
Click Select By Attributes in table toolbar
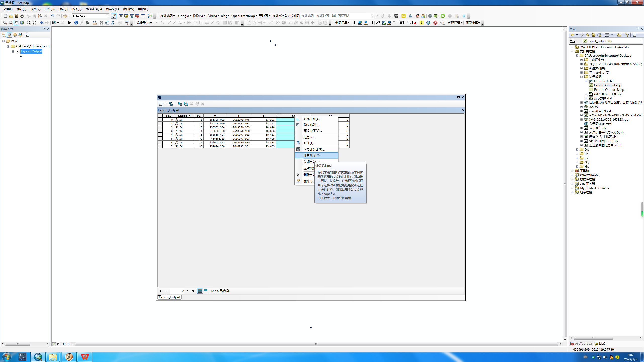pos(180,104)
